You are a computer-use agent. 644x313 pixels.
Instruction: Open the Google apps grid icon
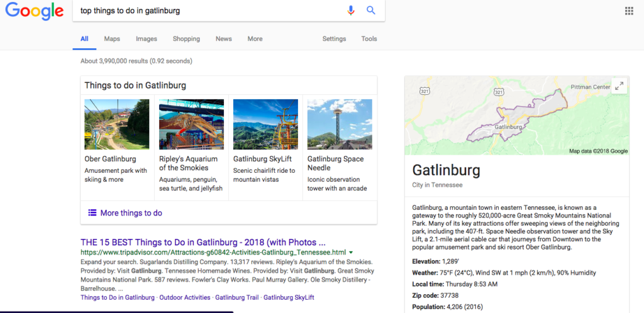[629, 11]
